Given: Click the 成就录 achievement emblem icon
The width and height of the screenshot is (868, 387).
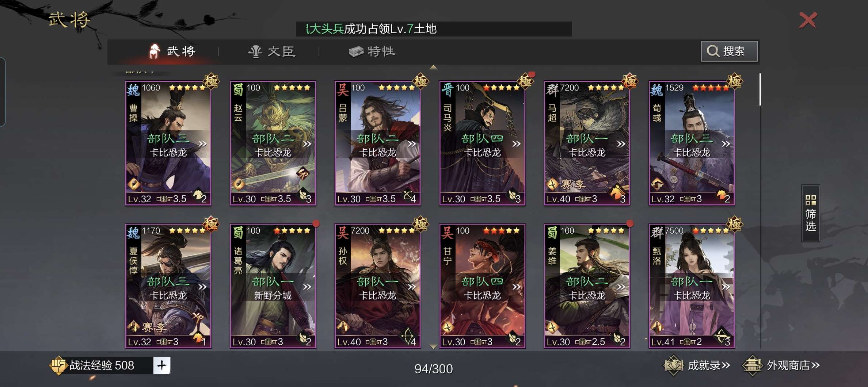Looking at the screenshot, I should pyautogui.click(x=674, y=365).
